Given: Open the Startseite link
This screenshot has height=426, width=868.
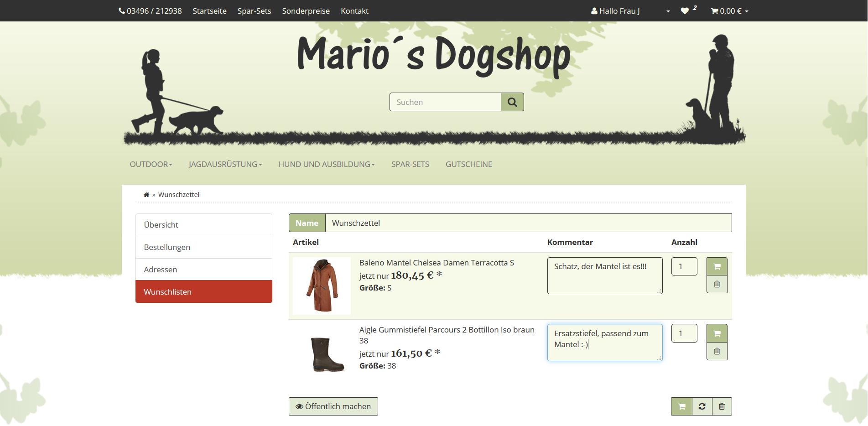Looking at the screenshot, I should coord(209,11).
